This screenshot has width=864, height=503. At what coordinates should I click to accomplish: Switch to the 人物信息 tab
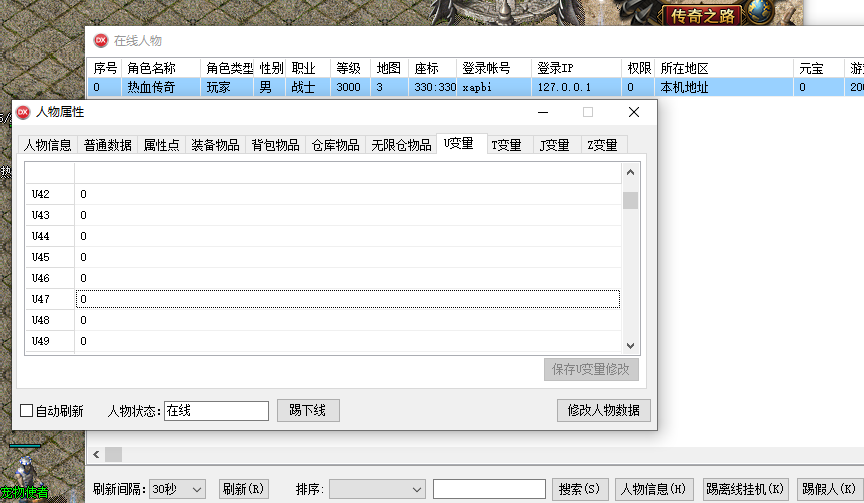48,145
